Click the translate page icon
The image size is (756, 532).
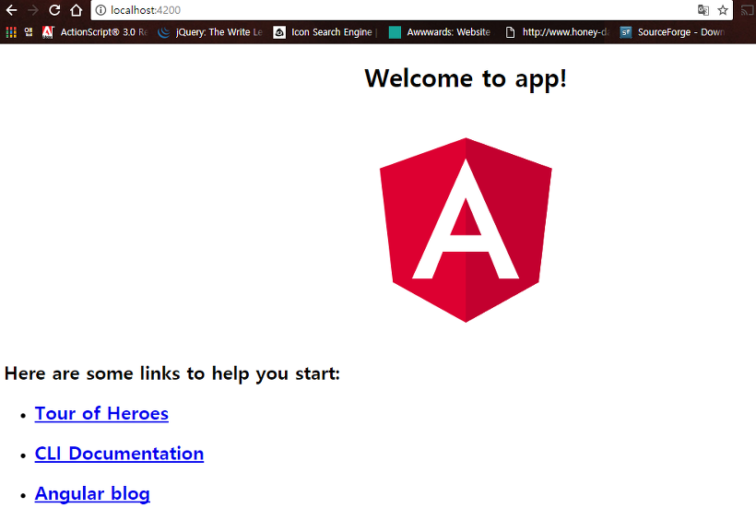tap(703, 10)
